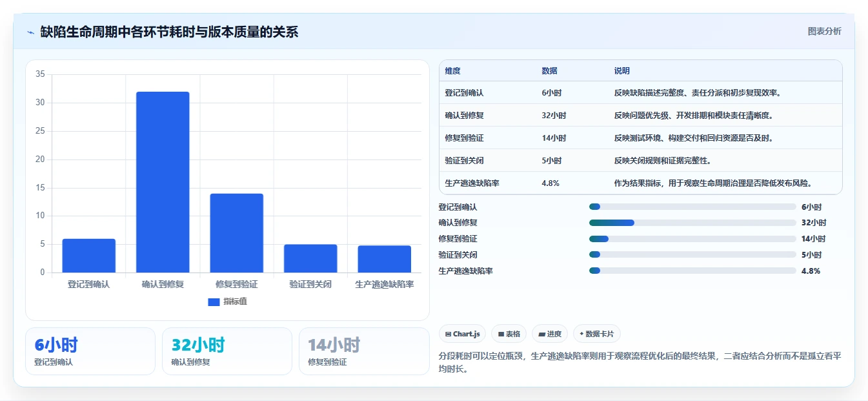
Task: Click the 6小时 value beside progress bar
Action: (x=811, y=207)
